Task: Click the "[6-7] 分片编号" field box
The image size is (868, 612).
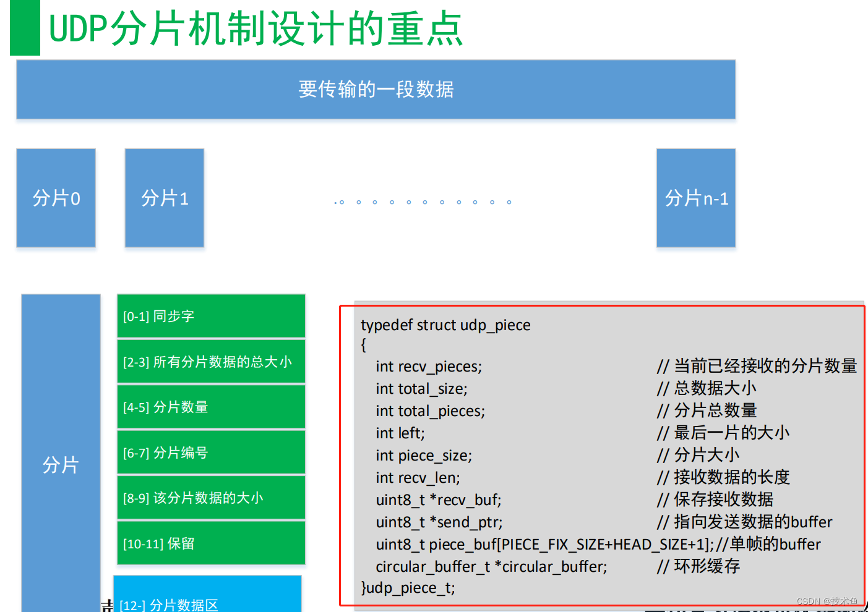Action: pyautogui.click(x=211, y=453)
